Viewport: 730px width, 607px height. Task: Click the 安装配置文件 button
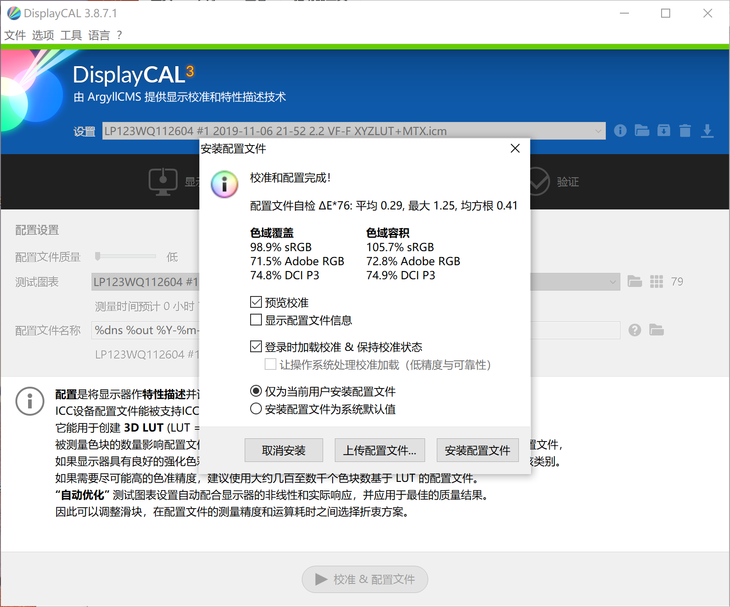[477, 450]
